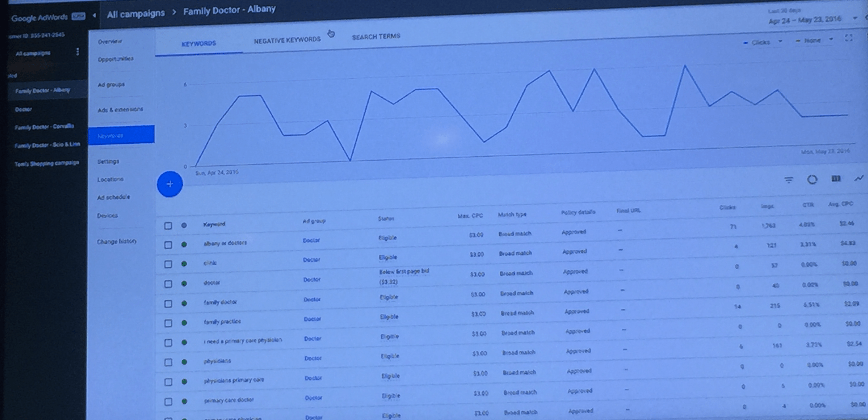Screen dimensions: 868x420
Task: Open Ads & extensions page
Action: click(120, 110)
